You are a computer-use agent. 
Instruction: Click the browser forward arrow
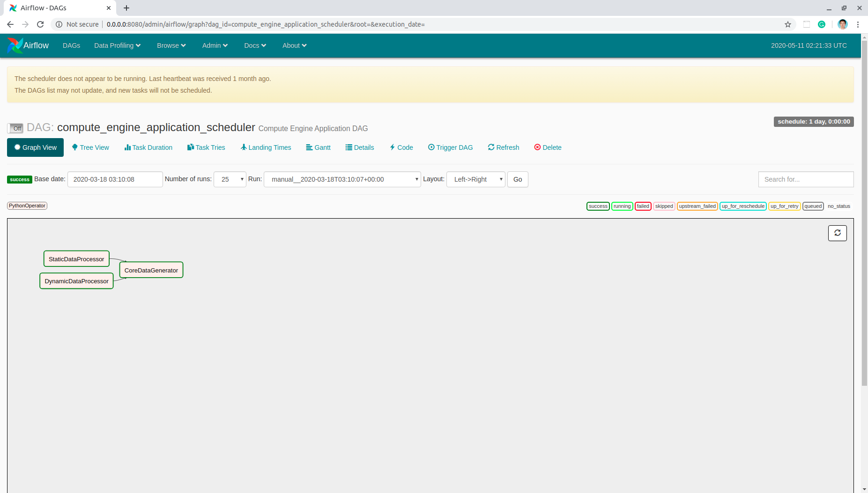[25, 24]
